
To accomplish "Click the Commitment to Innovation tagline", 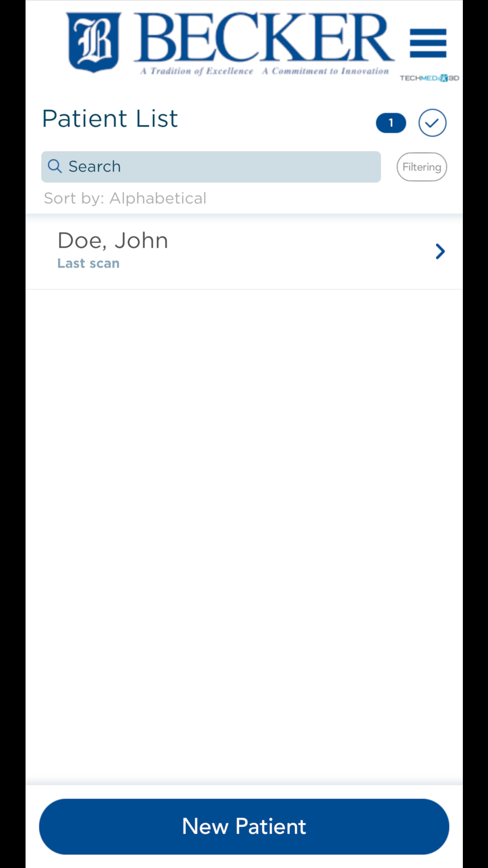I will point(325,71).
